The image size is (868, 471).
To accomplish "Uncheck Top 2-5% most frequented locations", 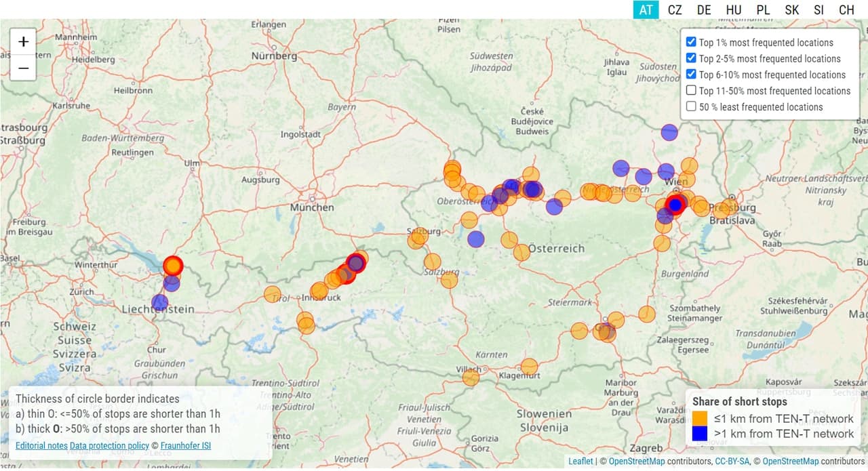I will click(x=691, y=58).
